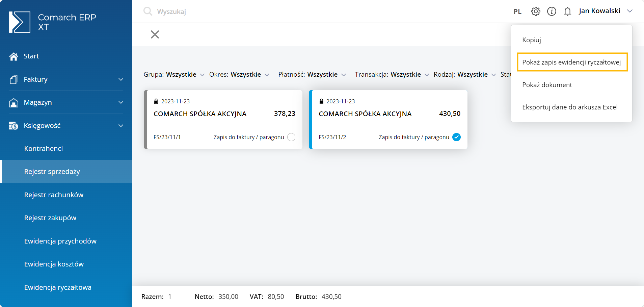Open the Grupa filter dropdown
The image size is (644, 307).
click(174, 74)
